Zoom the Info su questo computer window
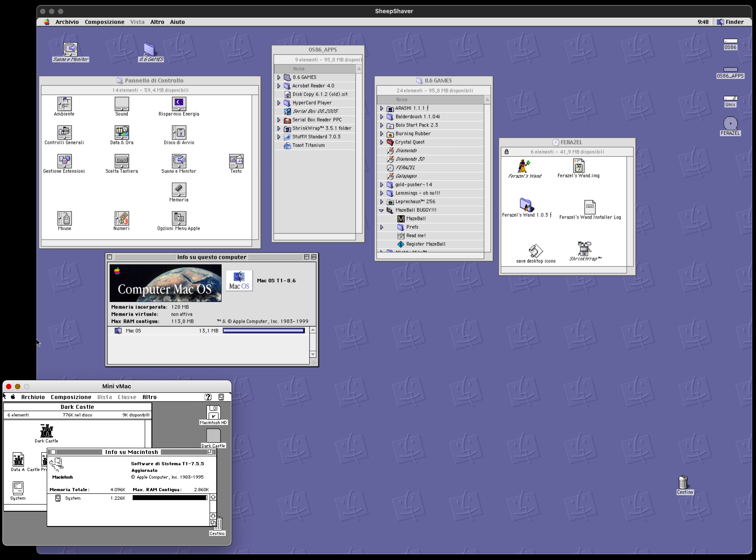The width and height of the screenshot is (756, 560). click(x=307, y=257)
